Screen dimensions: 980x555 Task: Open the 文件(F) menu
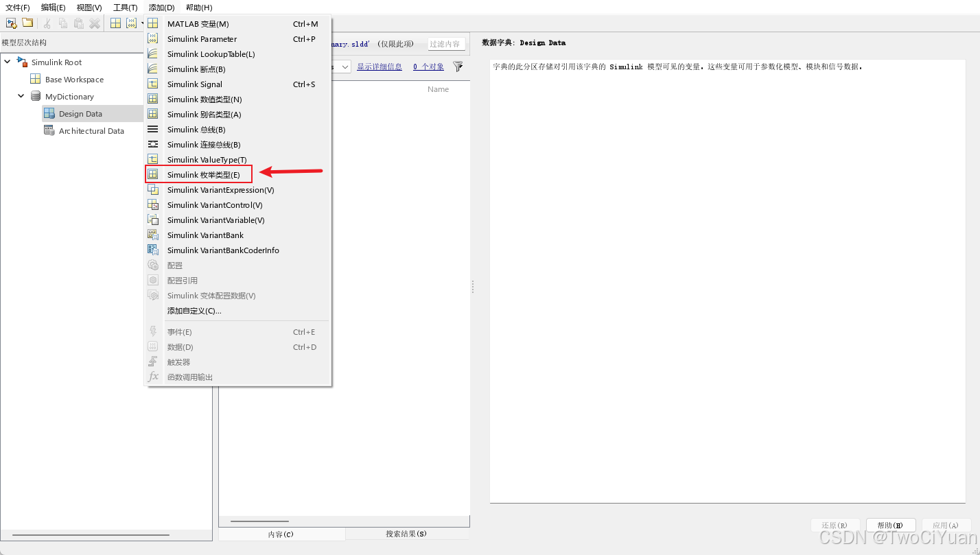[18, 7]
